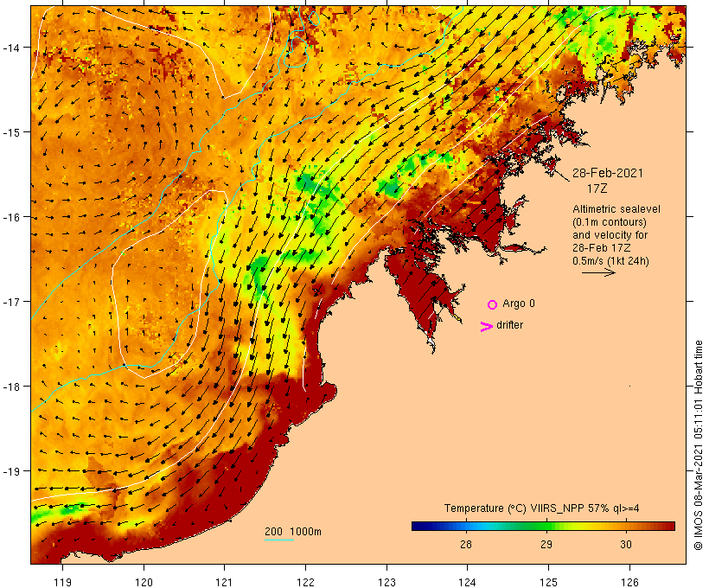This screenshot has width=709, height=588.
Task: Click the '28-Feb-2021' date label
Action: pyautogui.click(x=608, y=173)
